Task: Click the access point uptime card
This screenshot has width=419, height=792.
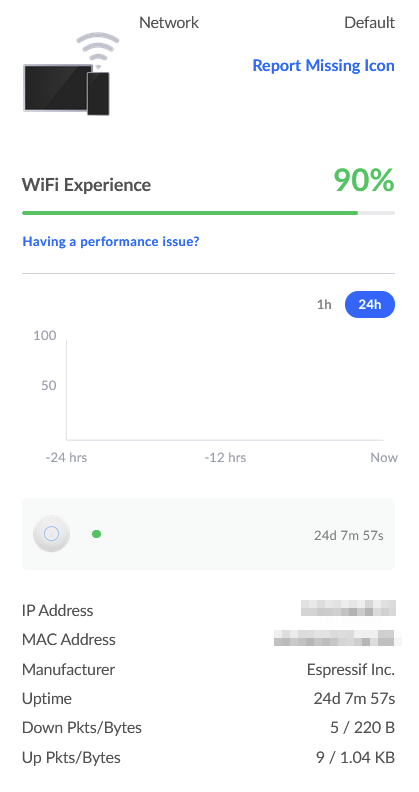Action: tap(208, 534)
